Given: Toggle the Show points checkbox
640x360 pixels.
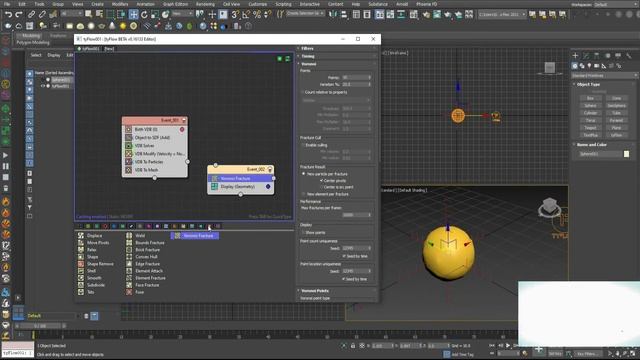Looking at the screenshot, I should click(x=303, y=232).
